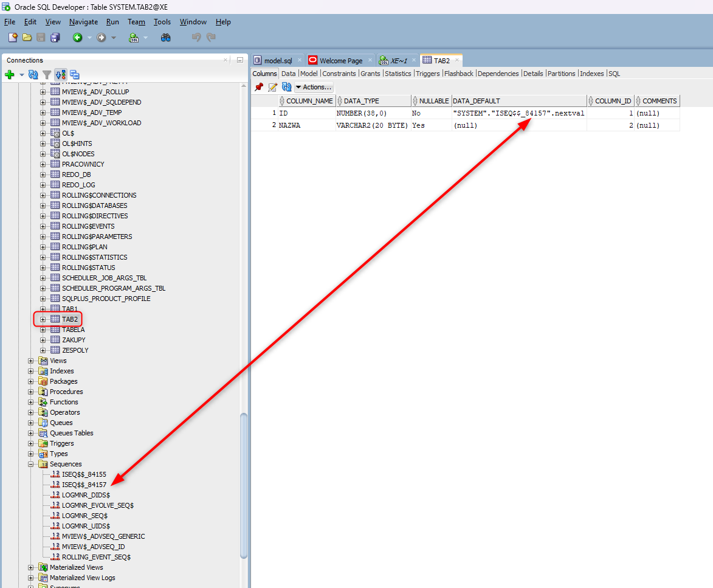
Task: Click the COLUMN_NAME column header
Action: point(309,101)
